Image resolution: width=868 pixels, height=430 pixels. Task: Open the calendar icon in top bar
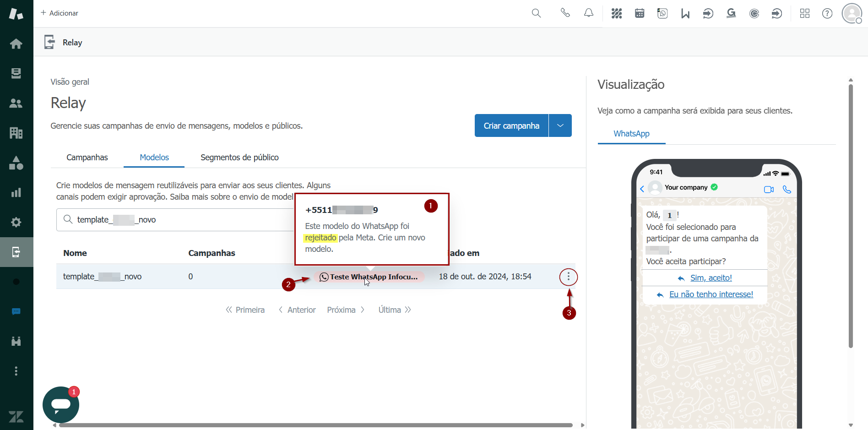[640, 13]
